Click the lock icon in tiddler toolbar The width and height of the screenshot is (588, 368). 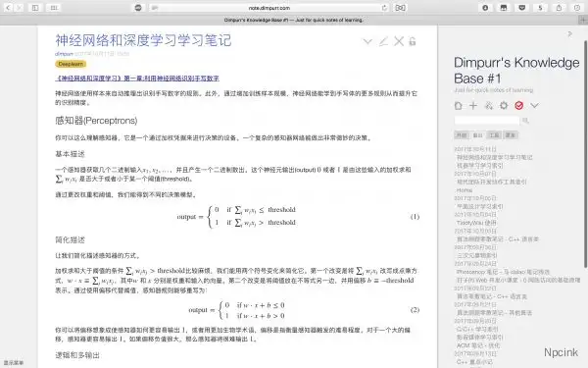tap(413, 41)
